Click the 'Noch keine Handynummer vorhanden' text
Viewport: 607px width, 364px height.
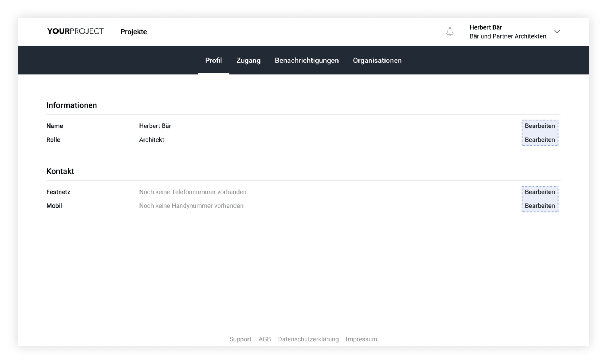click(191, 206)
